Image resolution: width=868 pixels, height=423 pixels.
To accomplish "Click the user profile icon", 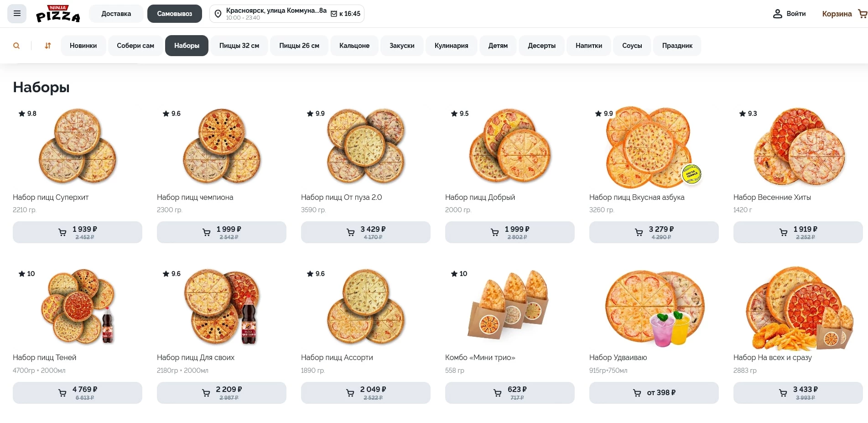I will coord(777,14).
